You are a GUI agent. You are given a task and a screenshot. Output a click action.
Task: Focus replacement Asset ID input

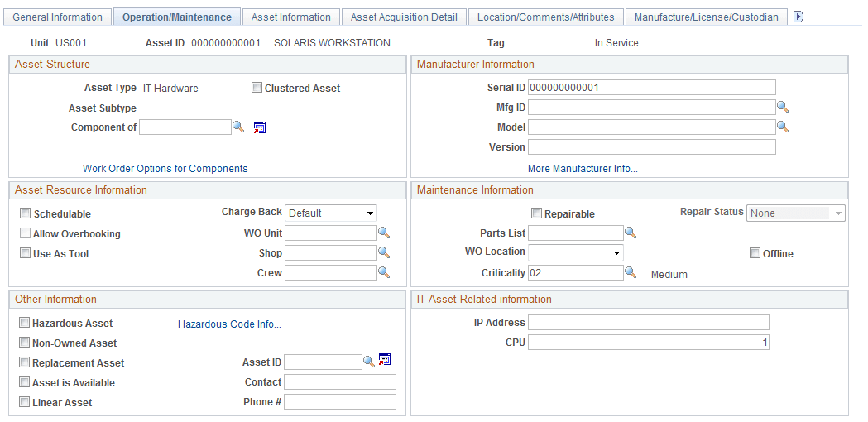tap(324, 362)
